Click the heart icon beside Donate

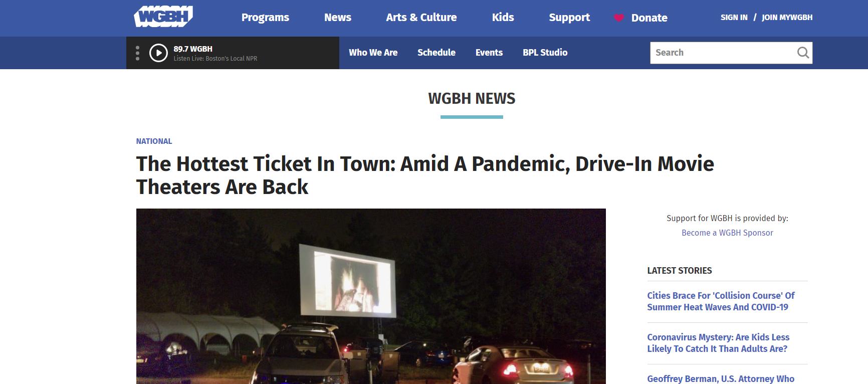(x=619, y=18)
